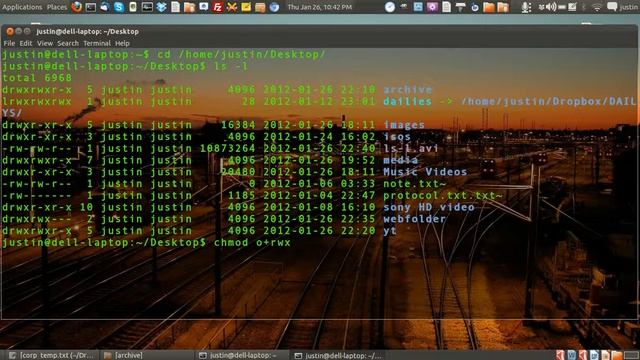Click the round clock-like icon right of the date

tap(390, 7)
